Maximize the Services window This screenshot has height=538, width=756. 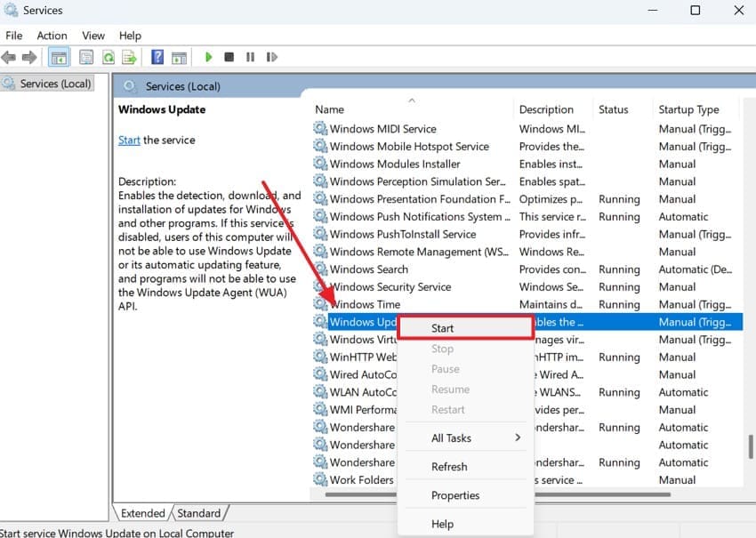coord(696,10)
